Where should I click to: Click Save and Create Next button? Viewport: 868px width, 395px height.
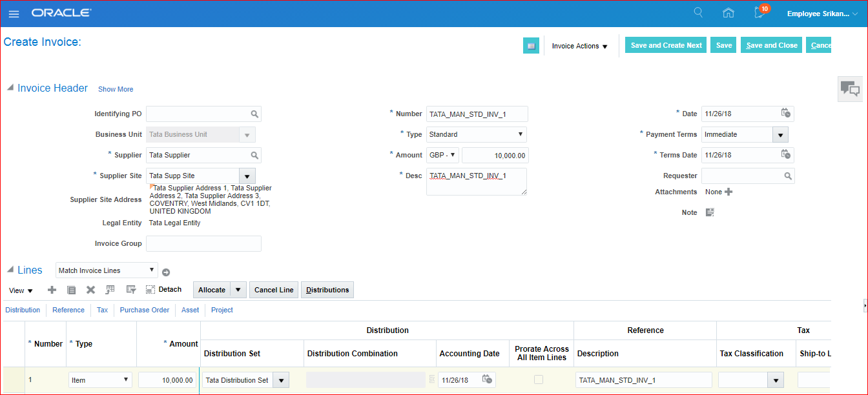tap(666, 45)
